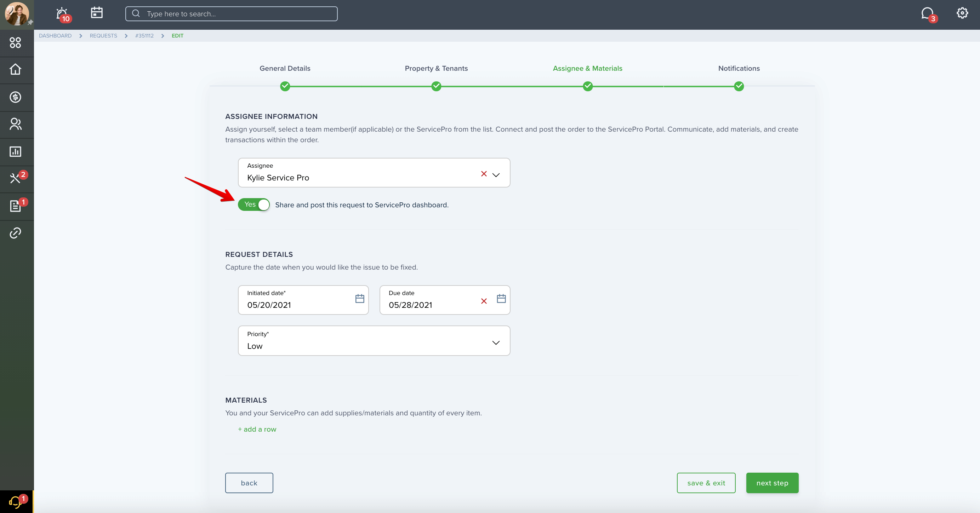Open the properties home icon in sidebar

[15, 70]
